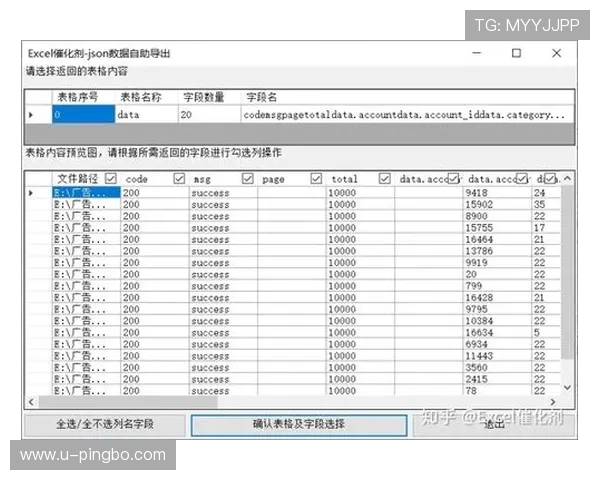Click the vertical scrollbar down arrow
This screenshot has width=600, height=480.
(x=567, y=388)
